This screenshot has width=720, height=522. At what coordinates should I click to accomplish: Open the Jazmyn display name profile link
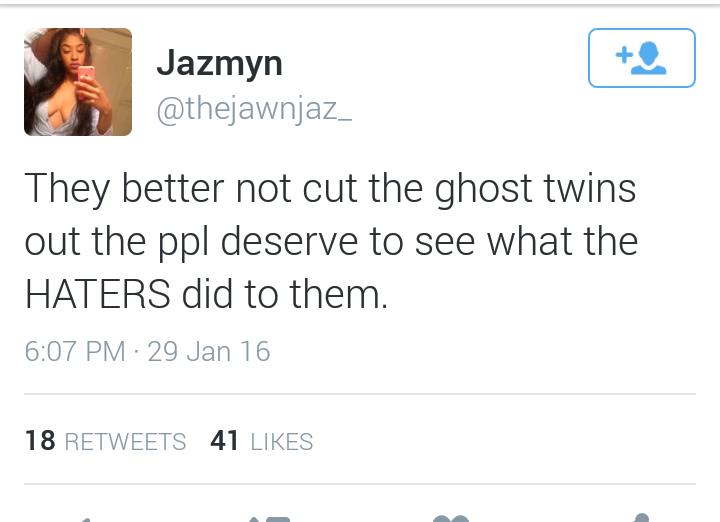tap(219, 63)
